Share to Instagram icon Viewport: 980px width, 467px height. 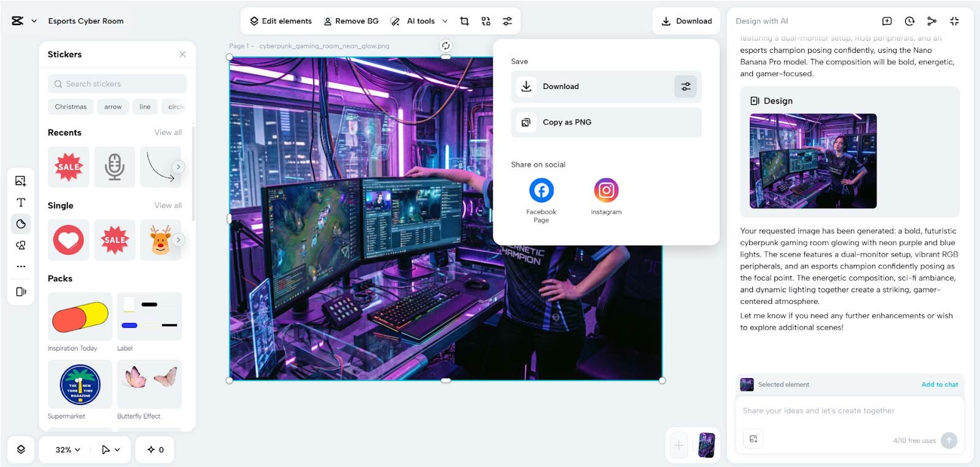click(606, 191)
